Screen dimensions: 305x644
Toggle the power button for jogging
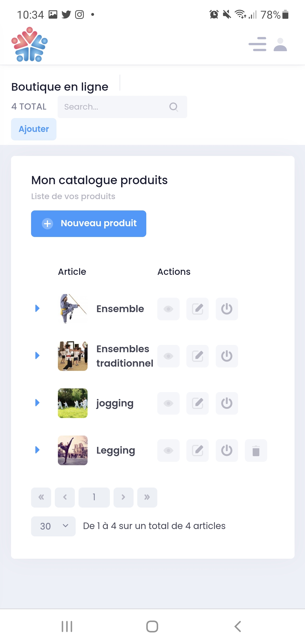coord(227,403)
